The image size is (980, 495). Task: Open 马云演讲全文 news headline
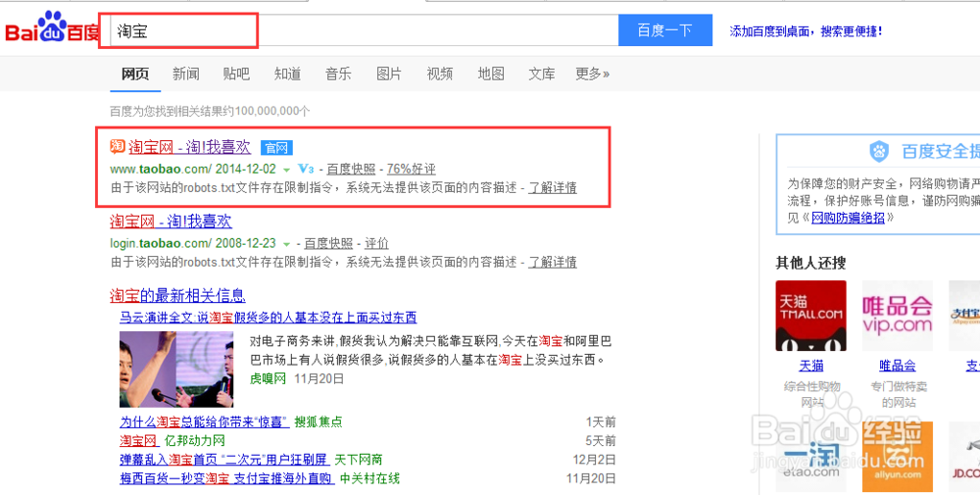click(x=269, y=317)
